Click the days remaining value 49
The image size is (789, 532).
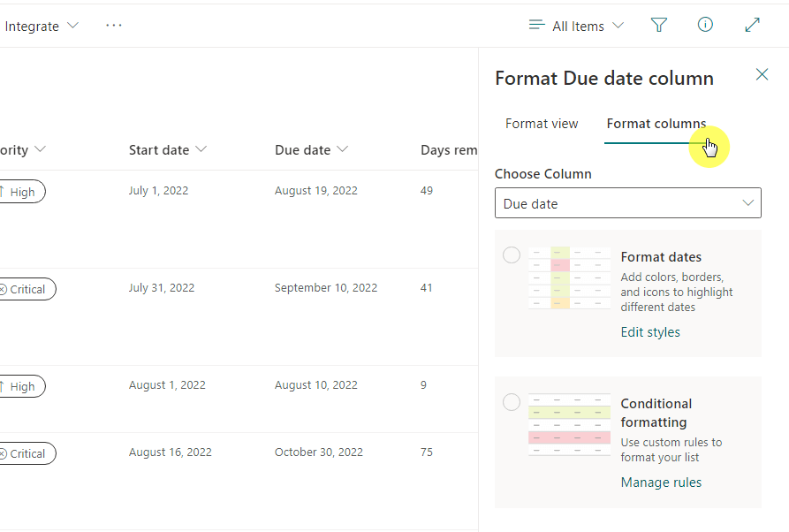pos(426,191)
